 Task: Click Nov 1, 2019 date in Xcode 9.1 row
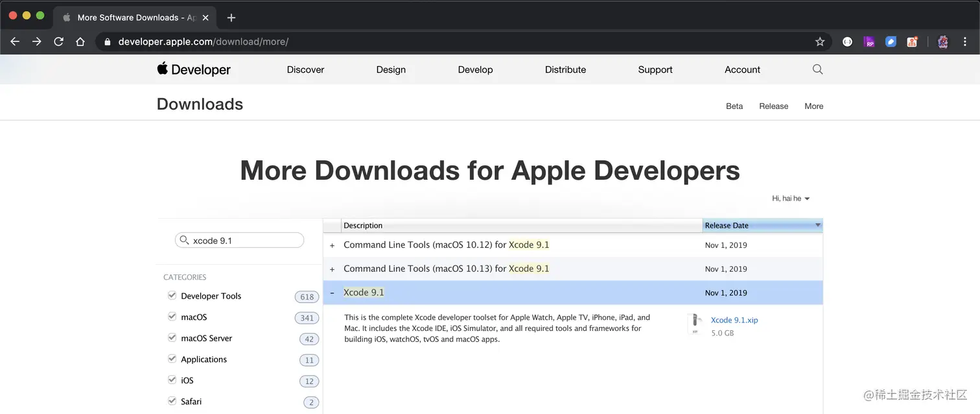pos(726,293)
